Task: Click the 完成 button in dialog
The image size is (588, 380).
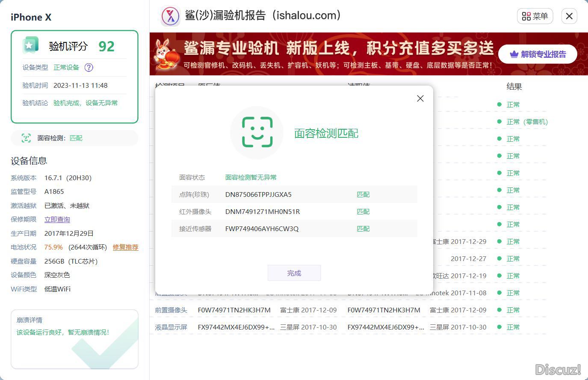Action: [x=294, y=273]
